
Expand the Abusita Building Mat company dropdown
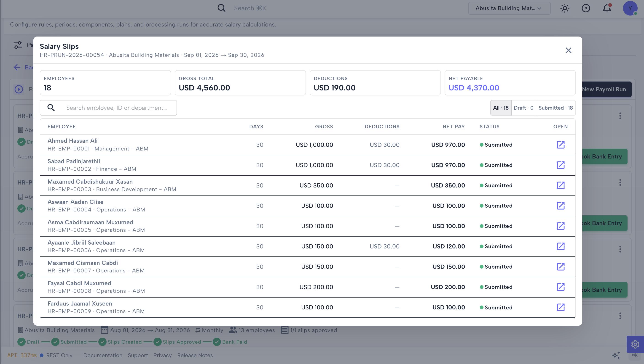click(509, 8)
